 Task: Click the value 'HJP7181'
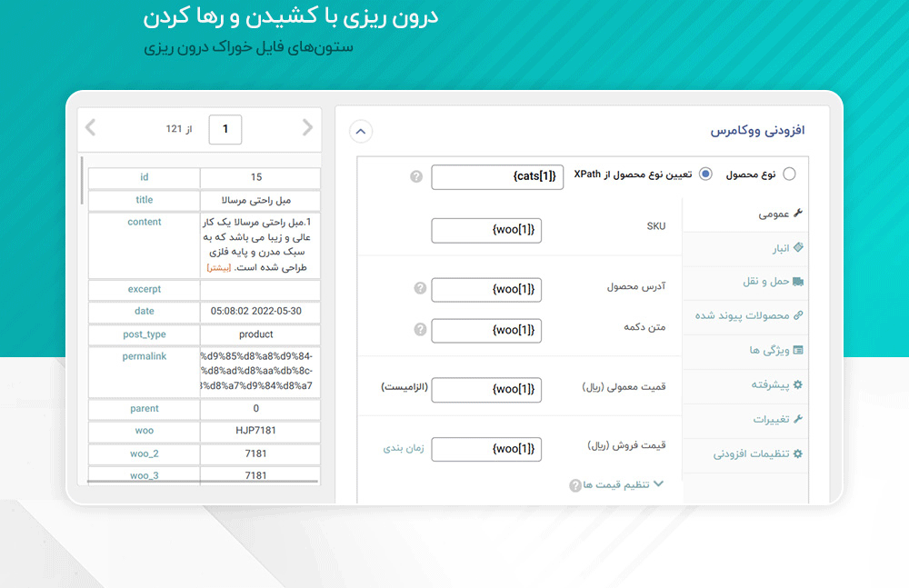pos(255,430)
